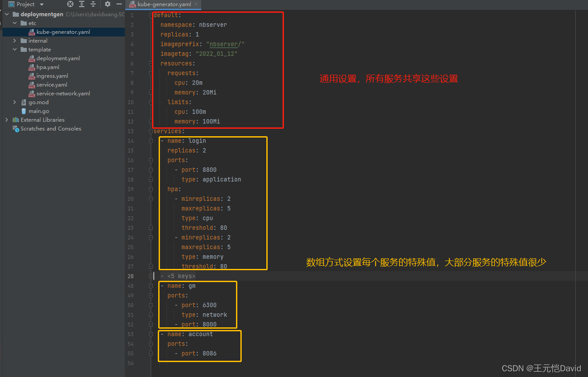Viewport: 588px width, 377px height.
Task: Click the go.mod file icon
Action: 24,102
